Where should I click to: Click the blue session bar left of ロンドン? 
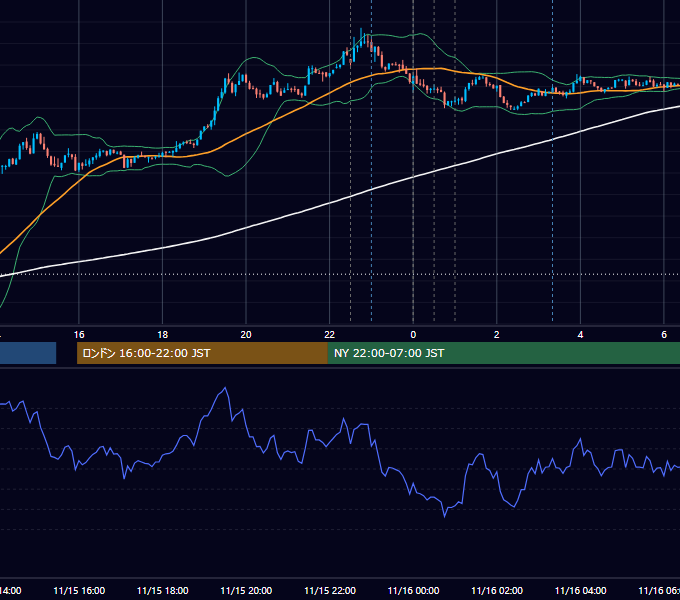pos(28,353)
